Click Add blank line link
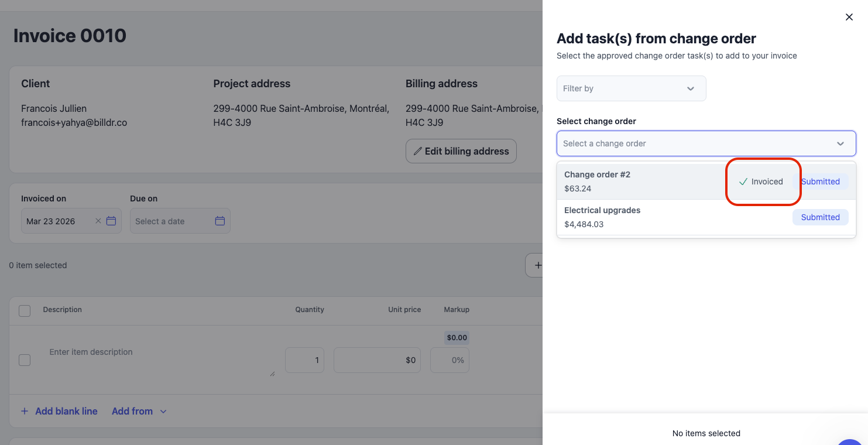The height and width of the screenshot is (445, 868). 66,412
